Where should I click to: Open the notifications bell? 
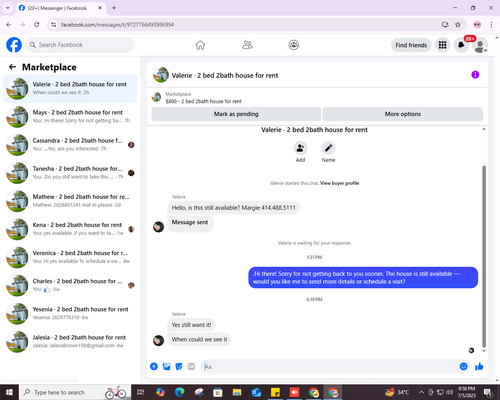pyautogui.click(x=461, y=45)
